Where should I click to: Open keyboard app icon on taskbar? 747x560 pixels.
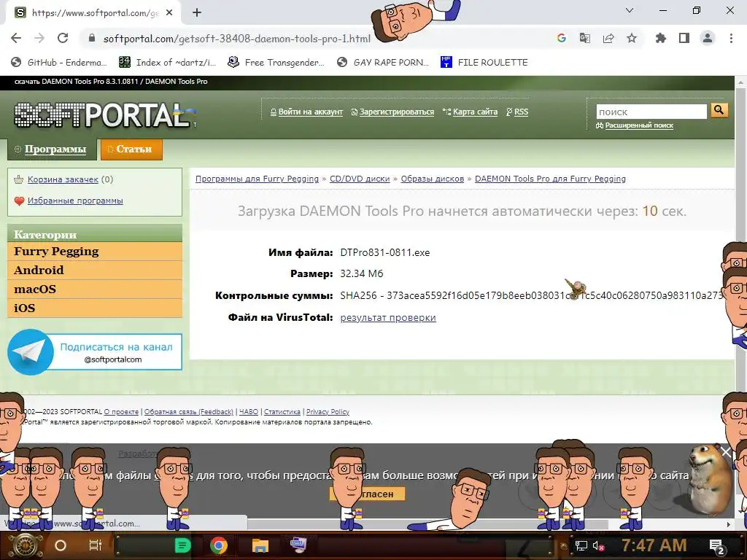[x=298, y=544]
